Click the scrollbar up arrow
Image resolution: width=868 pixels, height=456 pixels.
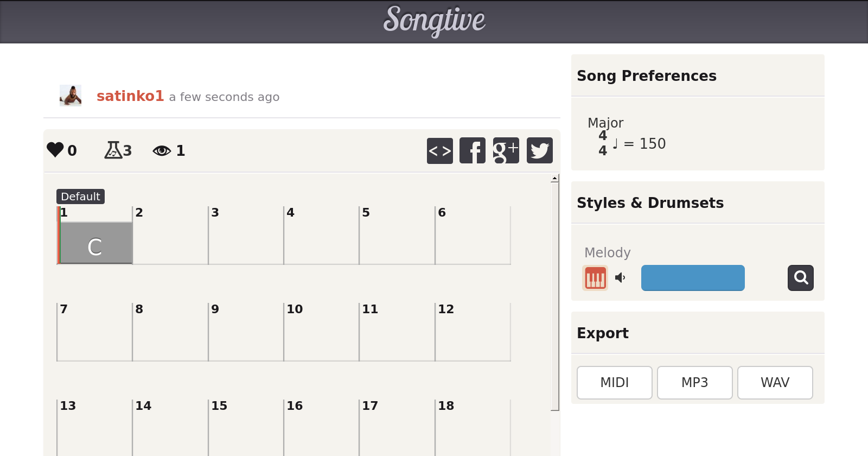tap(554, 179)
